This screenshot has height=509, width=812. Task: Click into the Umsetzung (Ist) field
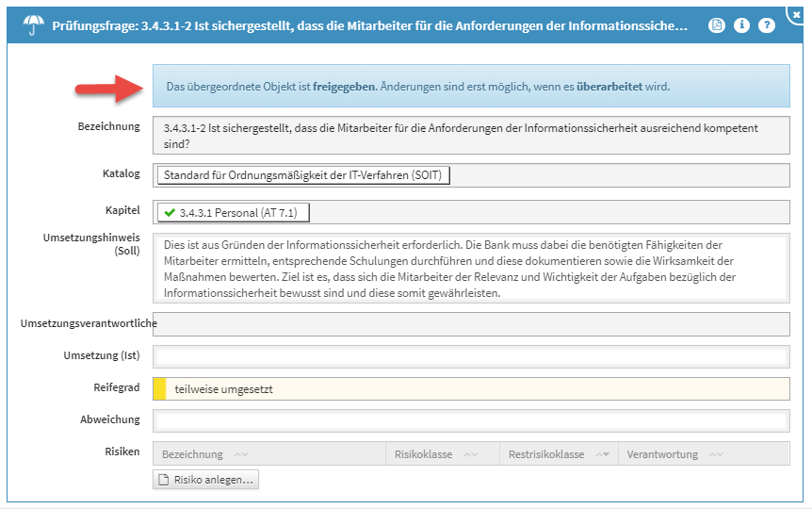point(471,357)
